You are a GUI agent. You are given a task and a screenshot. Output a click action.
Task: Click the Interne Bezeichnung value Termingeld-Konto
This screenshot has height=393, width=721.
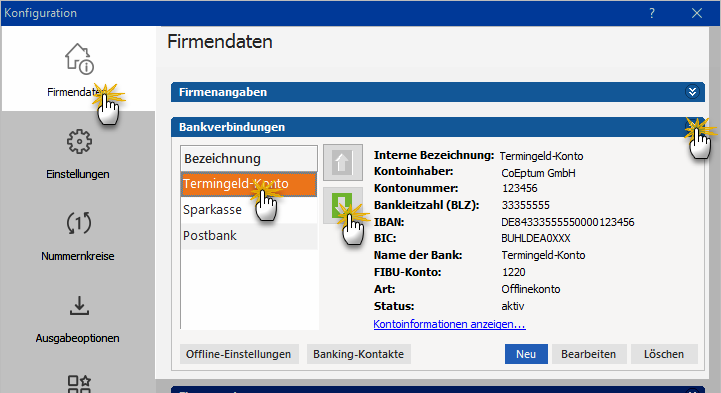pyautogui.click(x=541, y=156)
